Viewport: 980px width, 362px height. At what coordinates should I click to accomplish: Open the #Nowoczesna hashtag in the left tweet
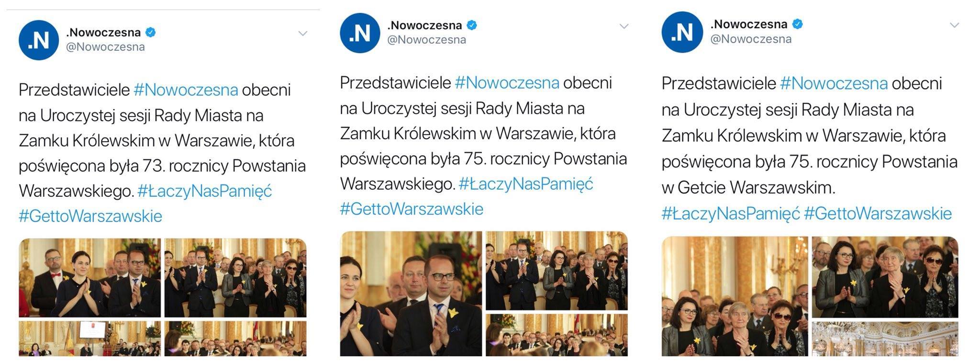point(186,90)
